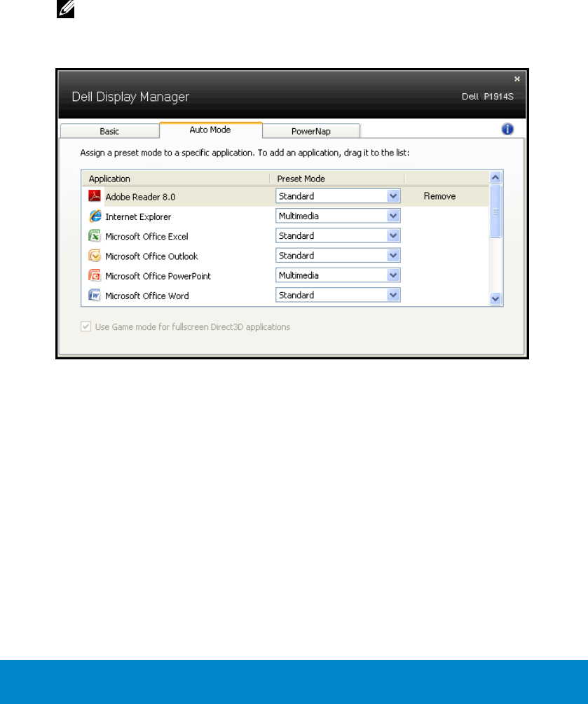Click the Preset Mode column header

click(337, 179)
